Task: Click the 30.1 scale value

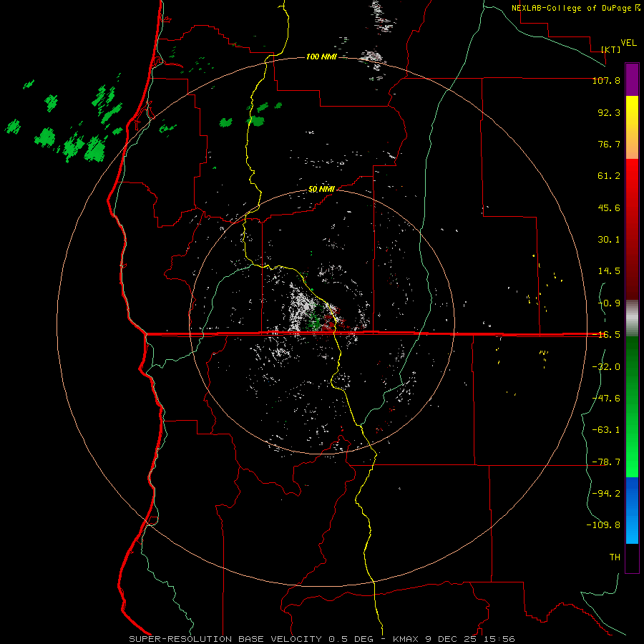Action: point(609,240)
